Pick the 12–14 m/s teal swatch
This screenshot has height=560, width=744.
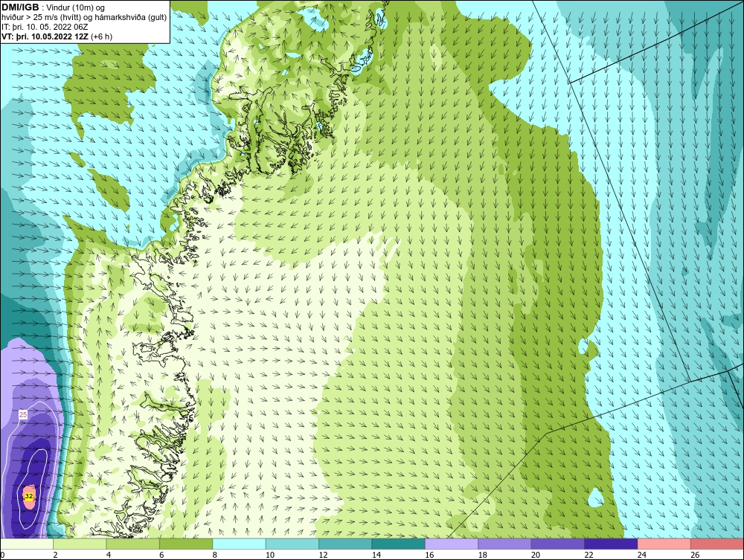(345, 544)
